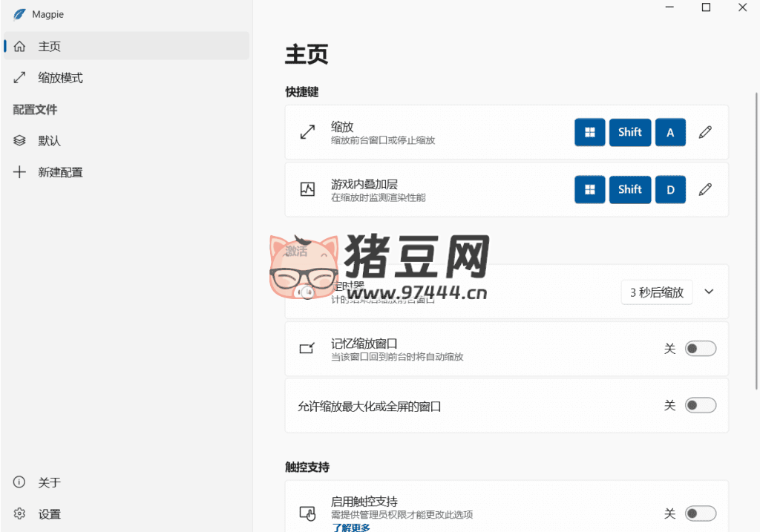Go to the 主页 sidebar item
Image resolution: width=760 pixels, height=532 pixels.
tap(50, 46)
